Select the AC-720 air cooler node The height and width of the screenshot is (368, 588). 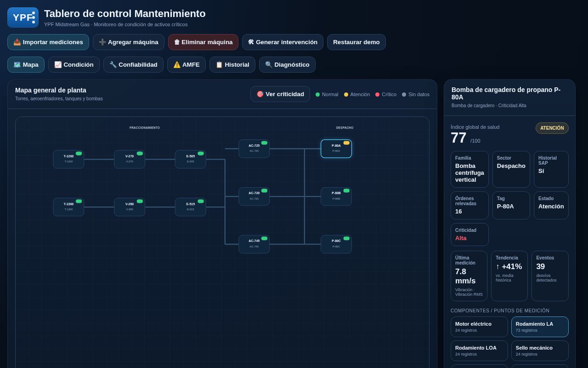[254, 196]
